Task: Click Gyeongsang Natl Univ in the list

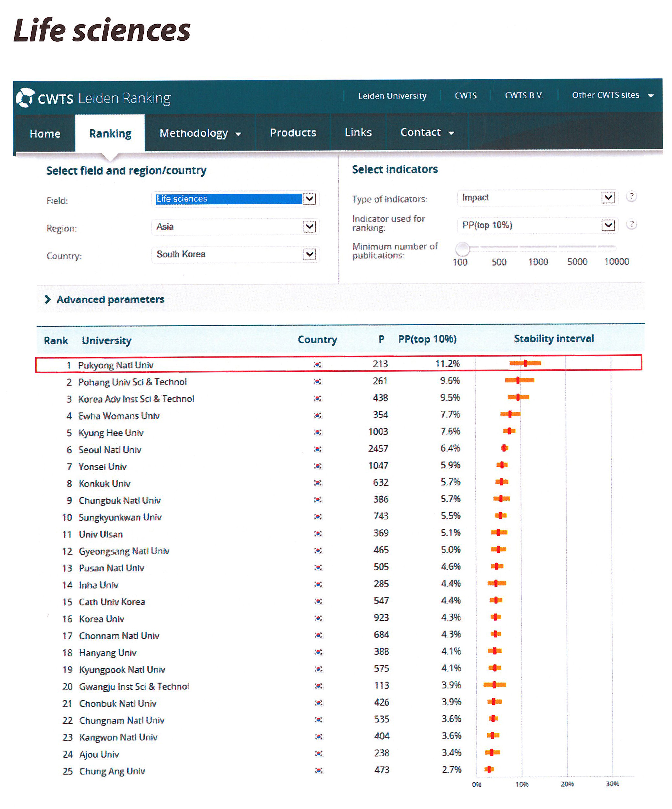Action: point(124,551)
